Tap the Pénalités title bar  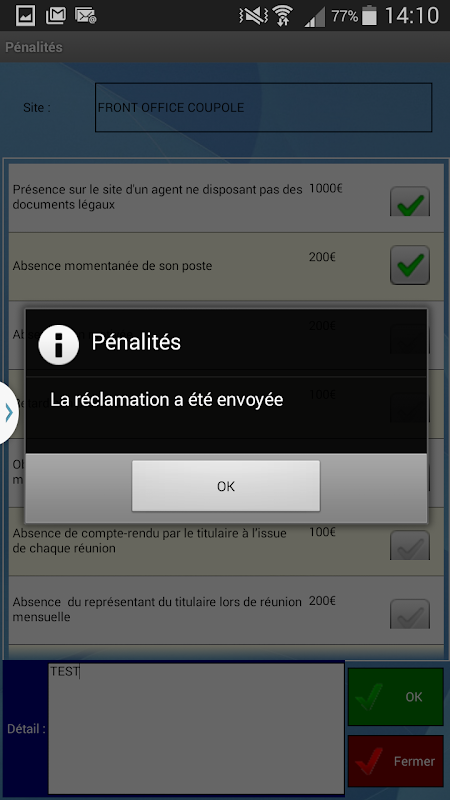pos(225,47)
